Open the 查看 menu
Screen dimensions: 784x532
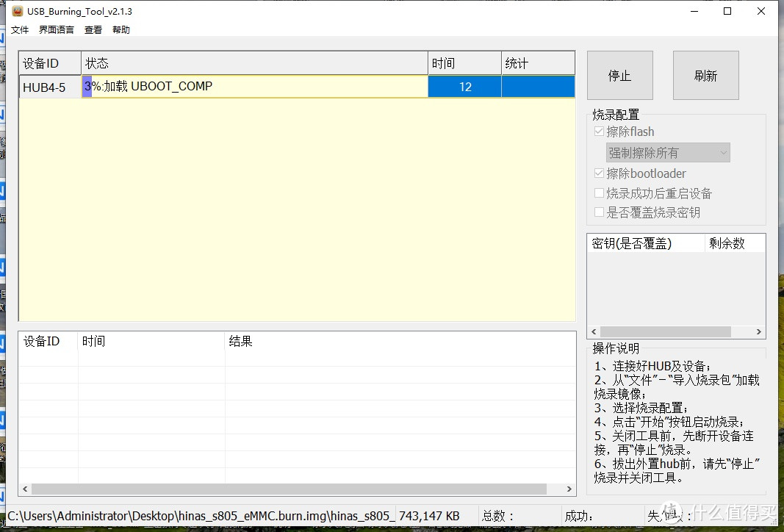[x=93, y=30]
